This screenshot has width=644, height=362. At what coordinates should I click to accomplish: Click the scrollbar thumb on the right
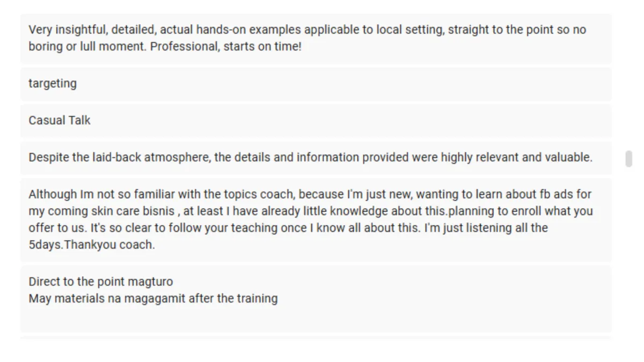628,159
